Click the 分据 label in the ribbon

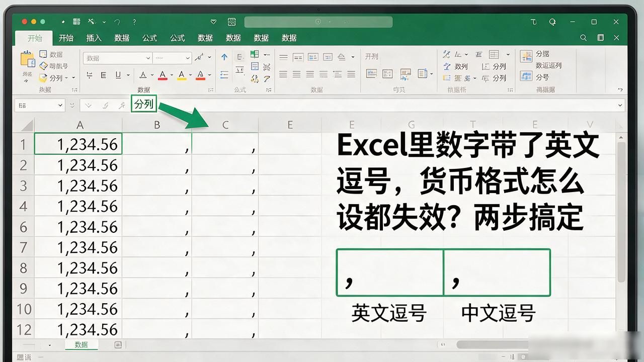542,54
